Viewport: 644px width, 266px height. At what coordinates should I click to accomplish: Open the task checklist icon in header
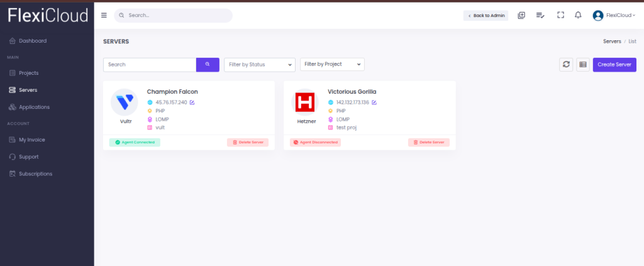540,15
